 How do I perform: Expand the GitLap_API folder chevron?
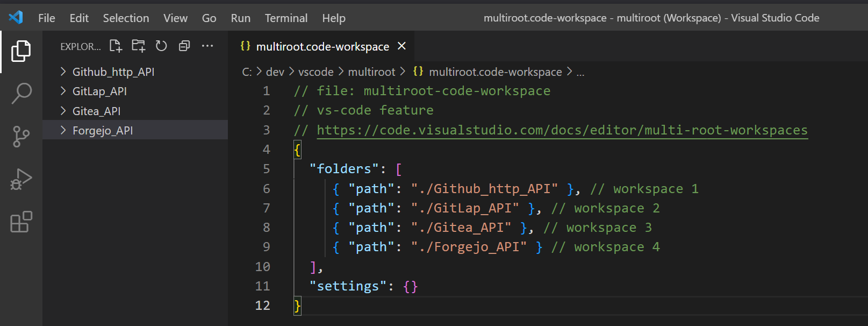click(x=63, y=91)
